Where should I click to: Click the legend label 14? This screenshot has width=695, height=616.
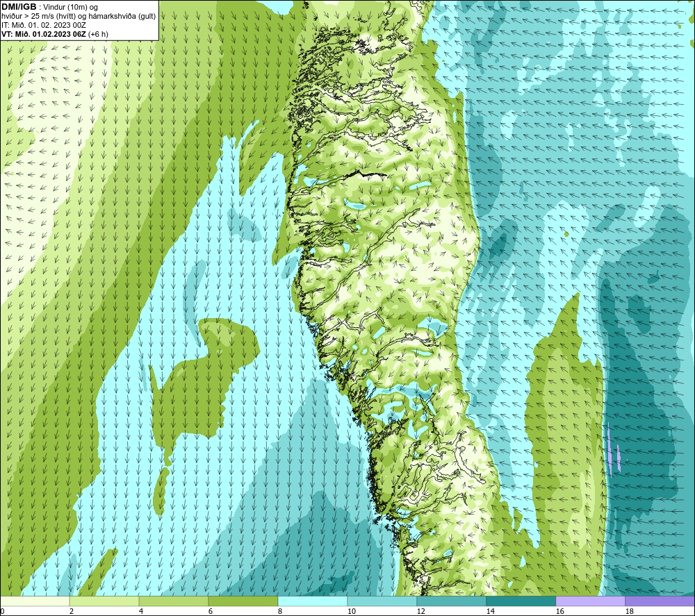[x=490, y=611]
